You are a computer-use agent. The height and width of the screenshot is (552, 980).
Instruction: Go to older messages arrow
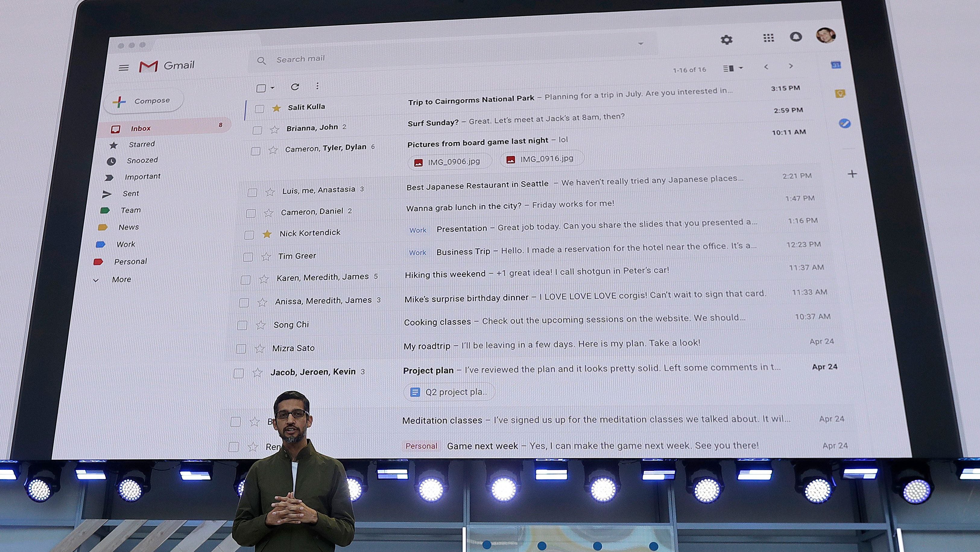pyautogui.click(x=791, y=66)
